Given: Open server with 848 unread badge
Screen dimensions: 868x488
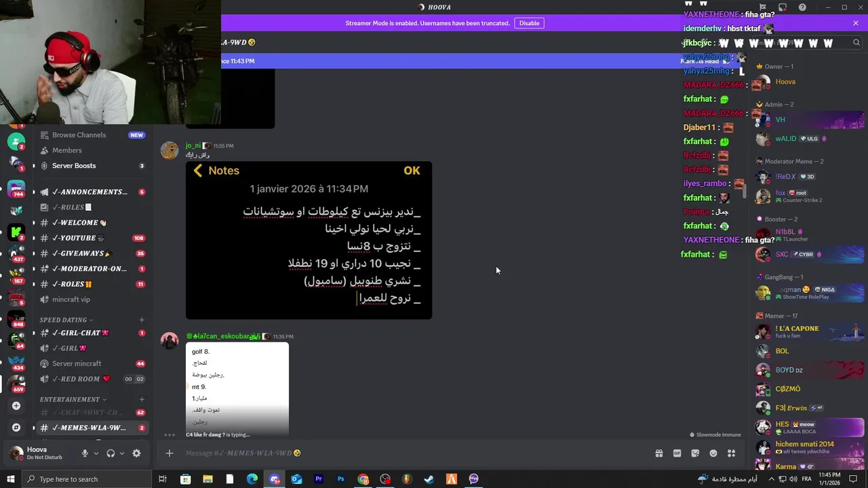Looking at the screenshot, I should click(x=16, y=319).
